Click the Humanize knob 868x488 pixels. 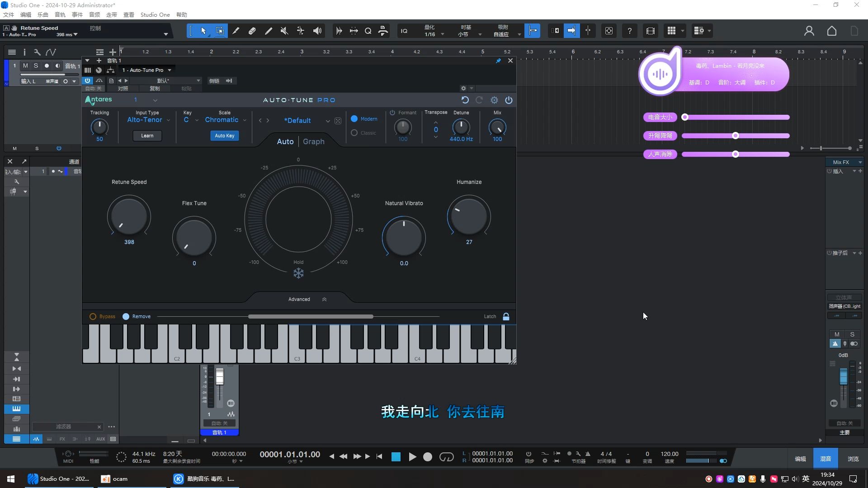(x=469, y=216)
